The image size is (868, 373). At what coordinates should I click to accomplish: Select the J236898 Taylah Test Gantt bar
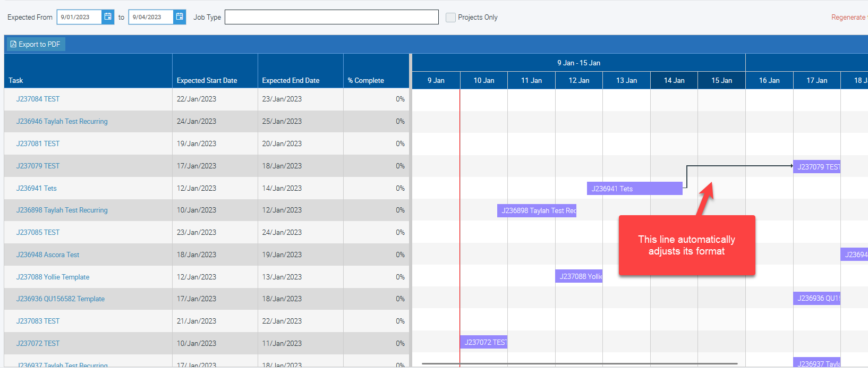537,211
